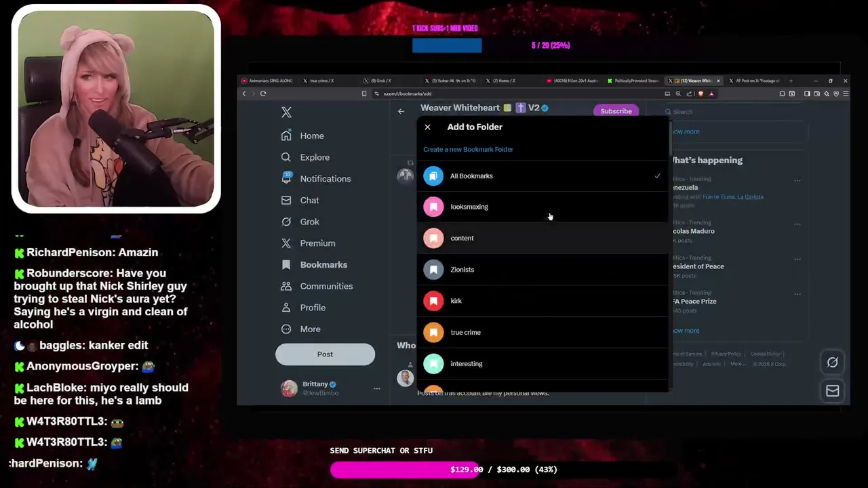Select the looksmaxing folder row text
This screenshot has width=868, height=488.
pyautogui.click(x=469, y=207)
